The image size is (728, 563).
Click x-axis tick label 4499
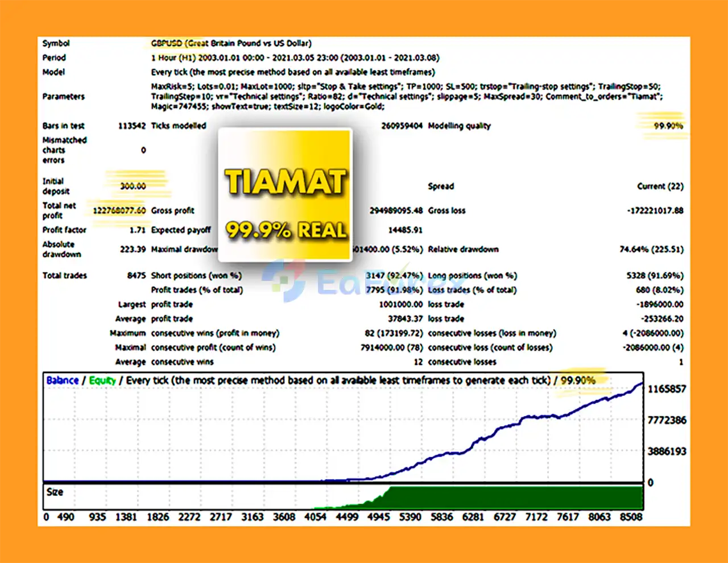(346, 517)
